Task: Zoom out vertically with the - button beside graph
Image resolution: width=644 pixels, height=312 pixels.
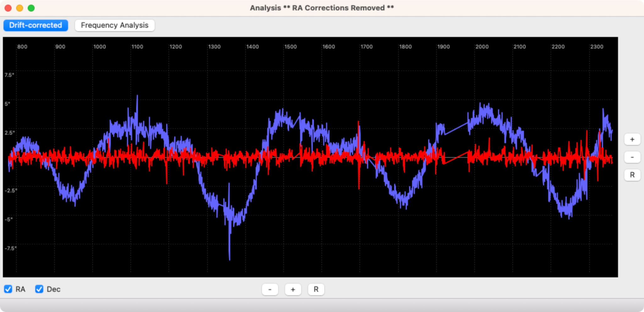Action: coord(632,157)
